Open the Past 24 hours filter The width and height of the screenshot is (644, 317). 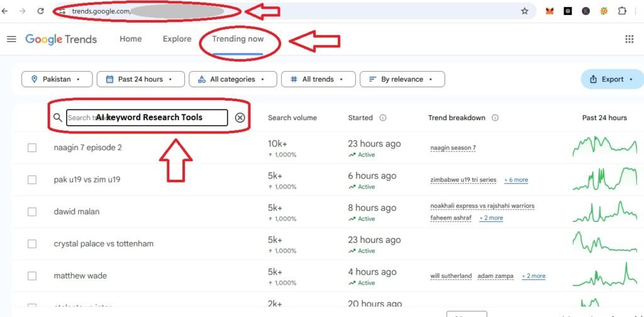[x=140, y=79]
